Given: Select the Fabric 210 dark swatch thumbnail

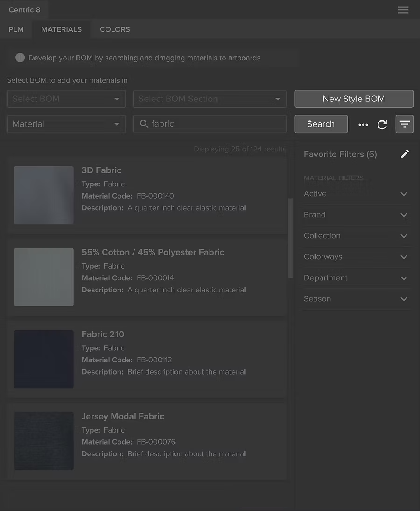Looking at the screenshot, I should pyautogui.click(x=44, y=359).
